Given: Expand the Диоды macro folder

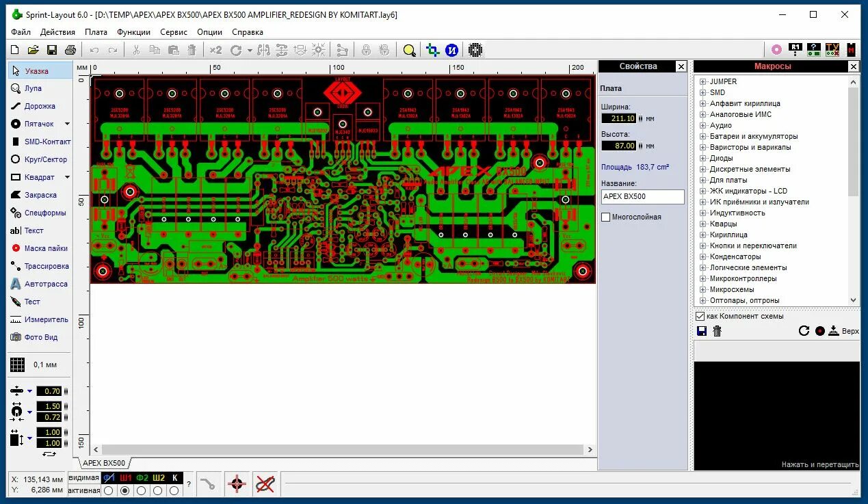Looking at the screenshot, I should click(702, 158).
